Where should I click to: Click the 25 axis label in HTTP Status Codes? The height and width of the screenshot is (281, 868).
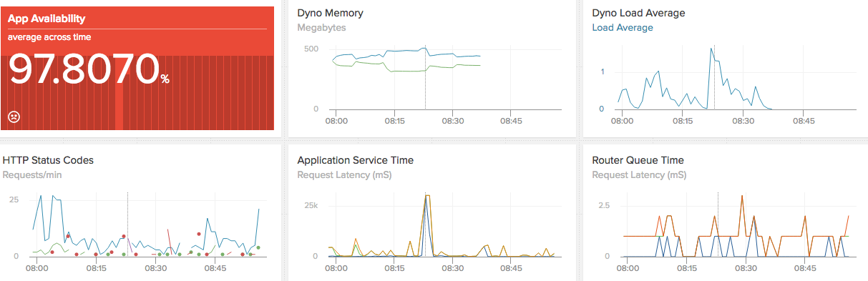pyautogui.click(x=14, y=199)
